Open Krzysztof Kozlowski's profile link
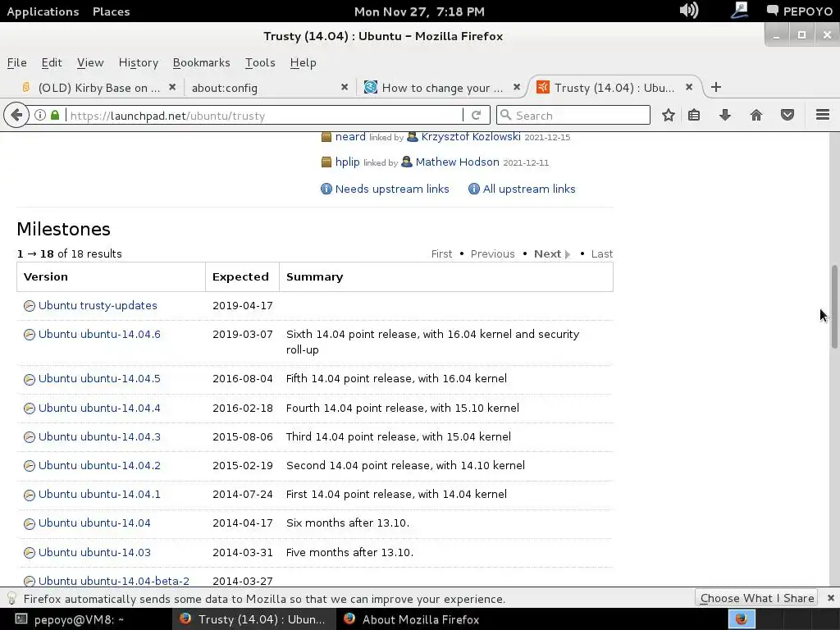Image resolution: width=840 pixels, height=630 pixels. coord(471,137)
